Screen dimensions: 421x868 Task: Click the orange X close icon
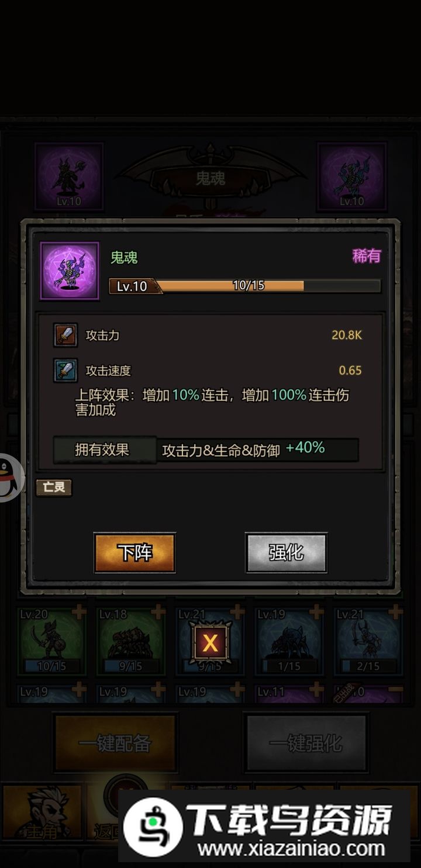coord(210,644)
